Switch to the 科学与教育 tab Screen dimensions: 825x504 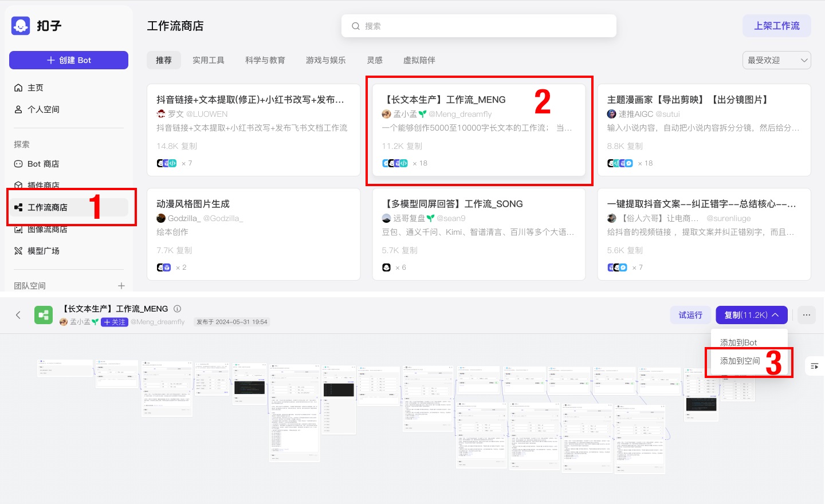[x=265, y=60]
